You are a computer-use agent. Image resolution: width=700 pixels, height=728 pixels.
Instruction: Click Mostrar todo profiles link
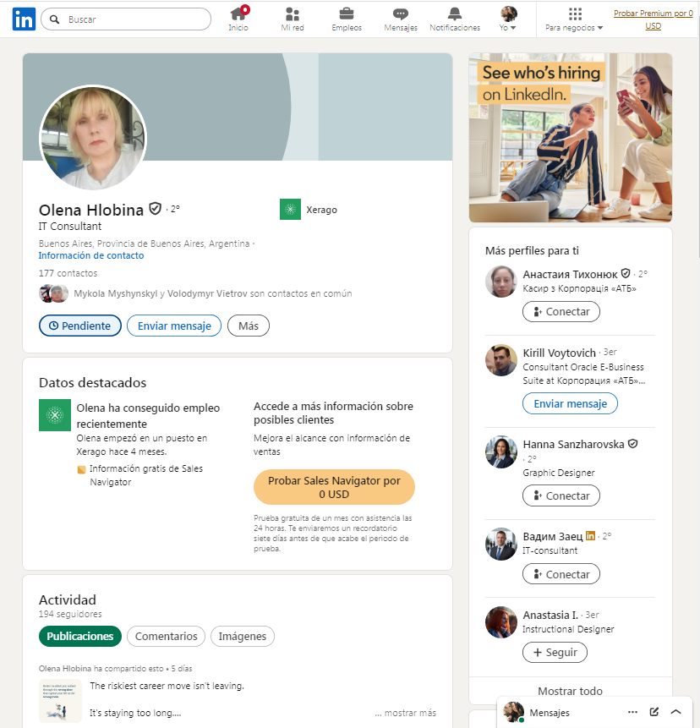coord(570,691)
